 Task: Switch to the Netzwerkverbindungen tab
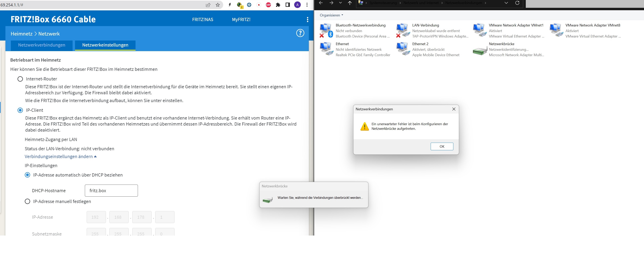tap(41, 45)
